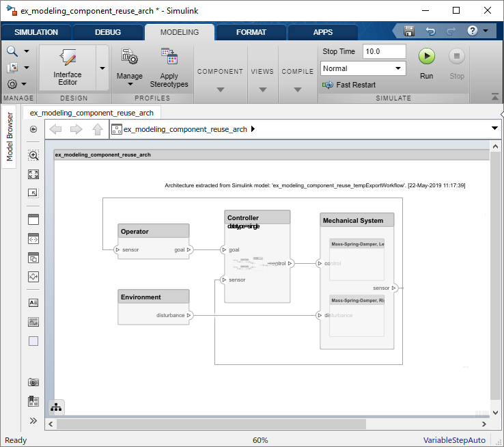504x447 pixels.
Task: Take a Screenshot with the camera icon
Action: tap(33, 382)
